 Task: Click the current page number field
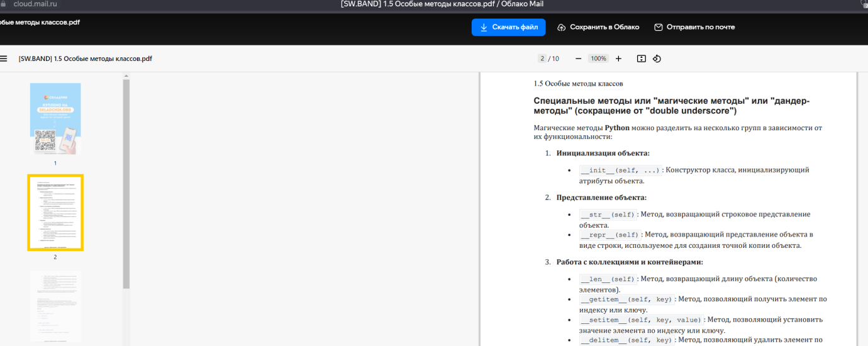coord(542,59)
